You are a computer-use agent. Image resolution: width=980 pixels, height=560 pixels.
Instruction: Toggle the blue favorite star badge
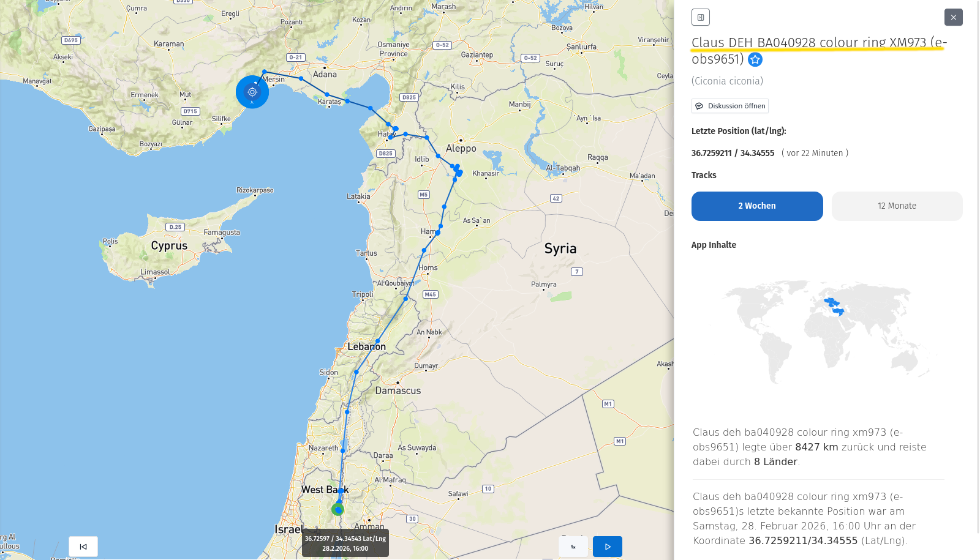pyautogui.click(x=755, y=59)
